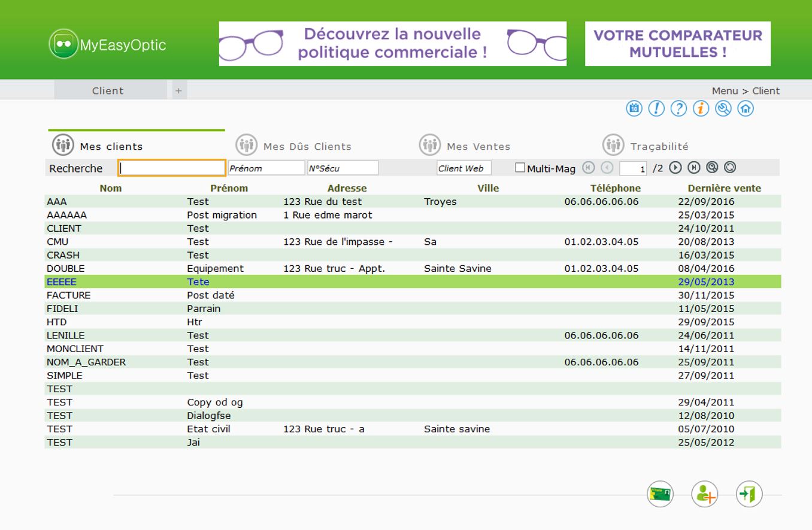This screenshot has width=812, height=530.
Task: Go to next page of client list
Action: point(675,168)
